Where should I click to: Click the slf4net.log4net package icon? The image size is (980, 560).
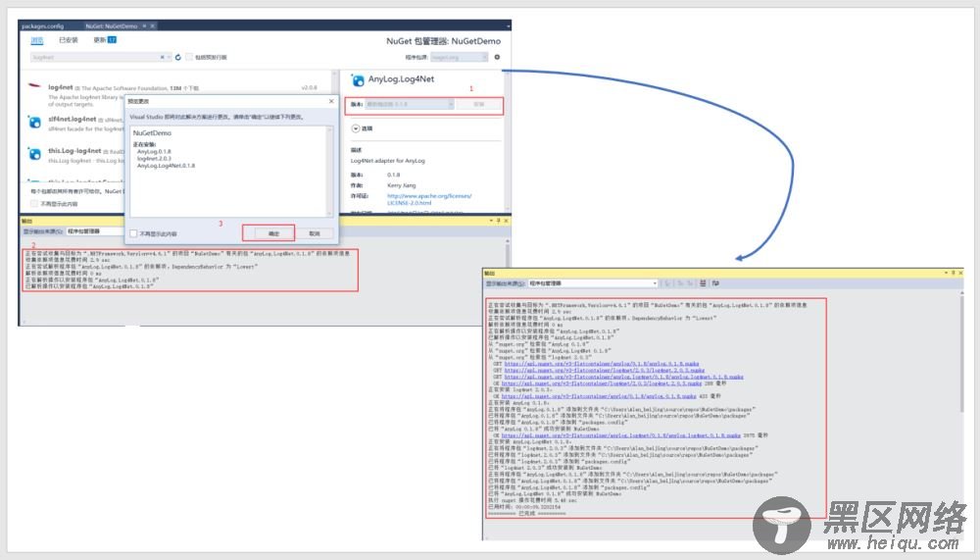tap(35, 122)
